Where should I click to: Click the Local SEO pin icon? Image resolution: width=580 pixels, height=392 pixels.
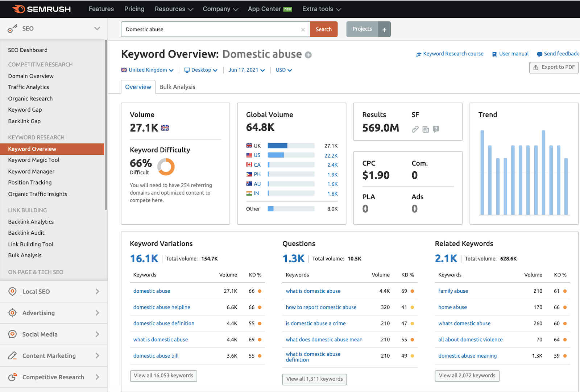tap(12, 292)
